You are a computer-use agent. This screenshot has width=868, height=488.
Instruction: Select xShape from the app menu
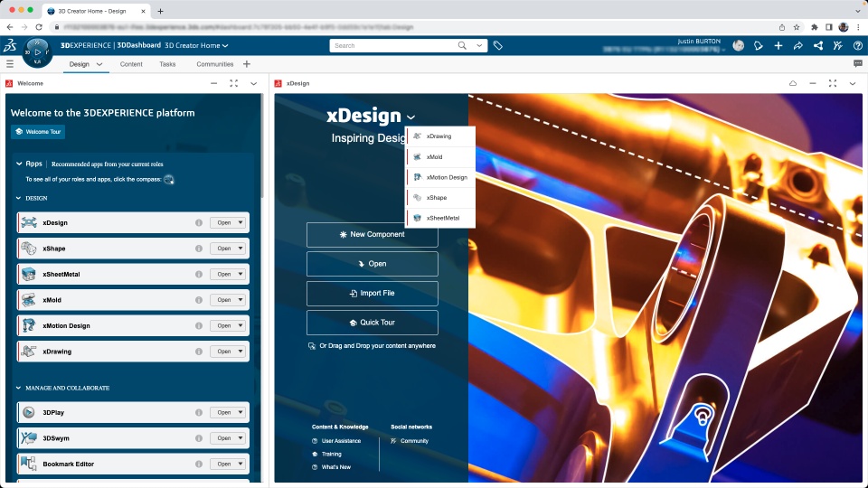[440, 198]
